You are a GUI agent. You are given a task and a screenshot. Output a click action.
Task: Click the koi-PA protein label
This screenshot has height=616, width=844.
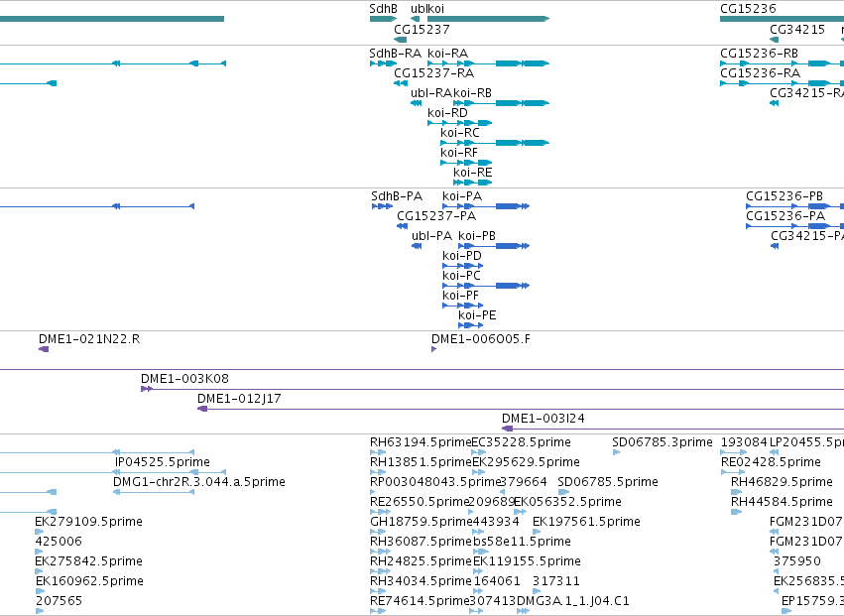tap(462, 196)
